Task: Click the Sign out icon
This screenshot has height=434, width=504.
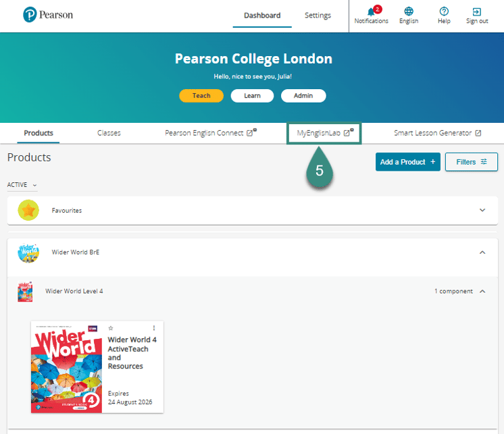Action: tap(477, 11)
